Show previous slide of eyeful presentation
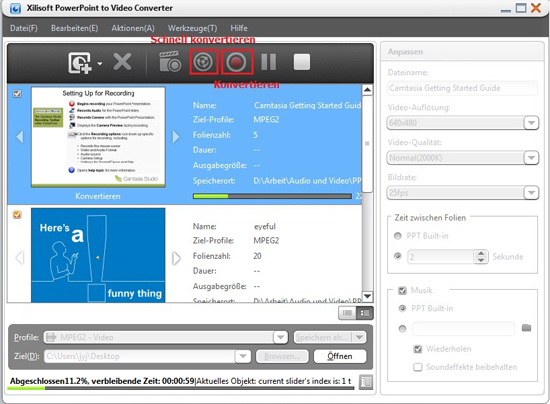This screenshot has width=550, height=404. [x=20, y=258]
